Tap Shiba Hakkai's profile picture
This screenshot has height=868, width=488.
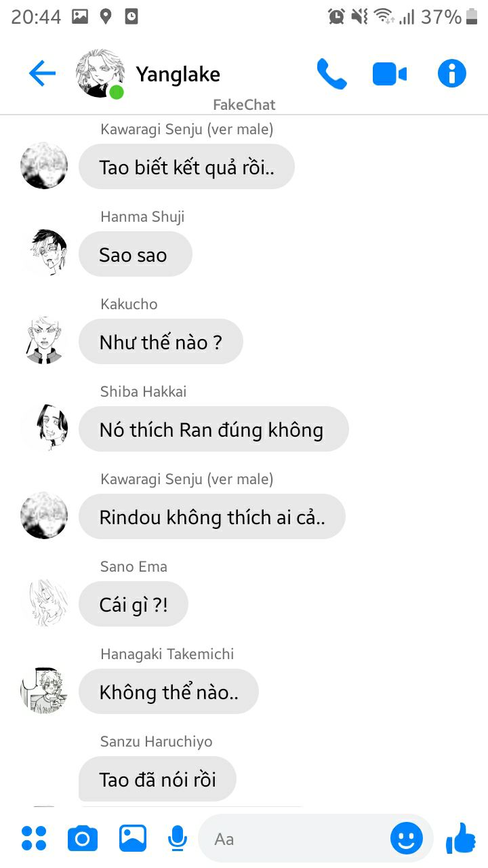[x=44, y=428]
